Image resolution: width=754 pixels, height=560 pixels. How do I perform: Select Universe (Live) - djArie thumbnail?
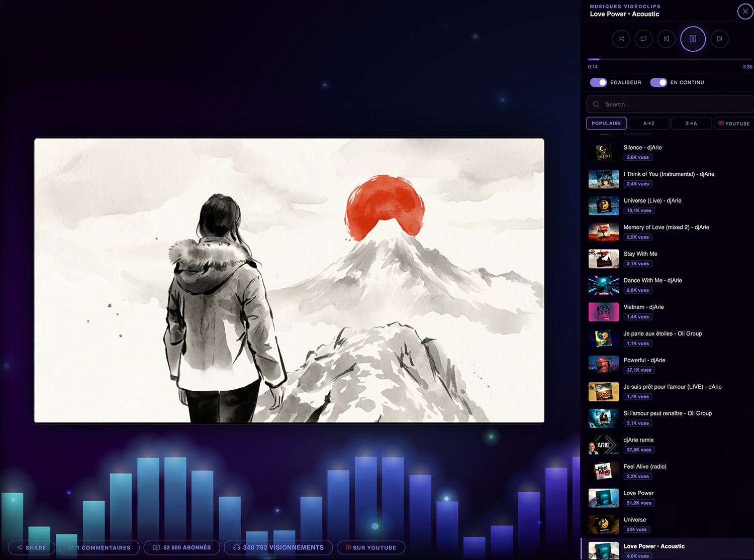point(604,205)
